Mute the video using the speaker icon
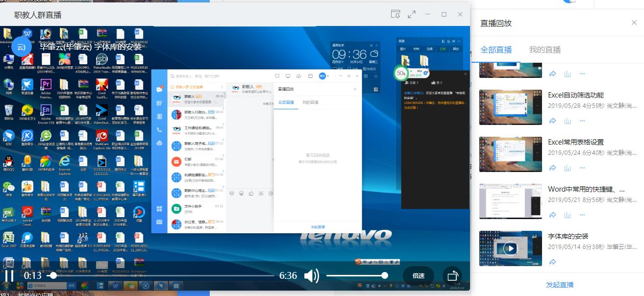The height and width of the screenshot is (296, 644). pos(311,276)
